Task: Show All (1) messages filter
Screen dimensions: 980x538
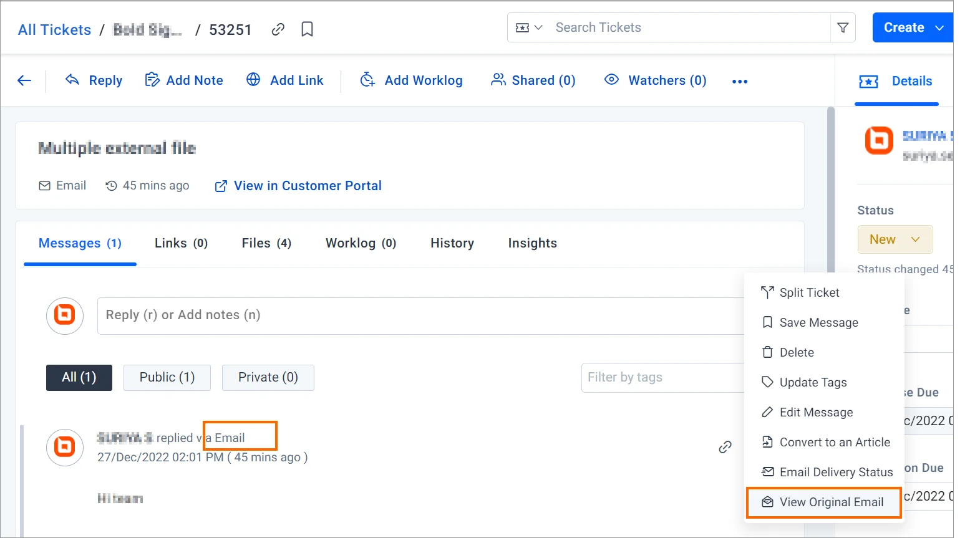Action: tap(79, 378)
